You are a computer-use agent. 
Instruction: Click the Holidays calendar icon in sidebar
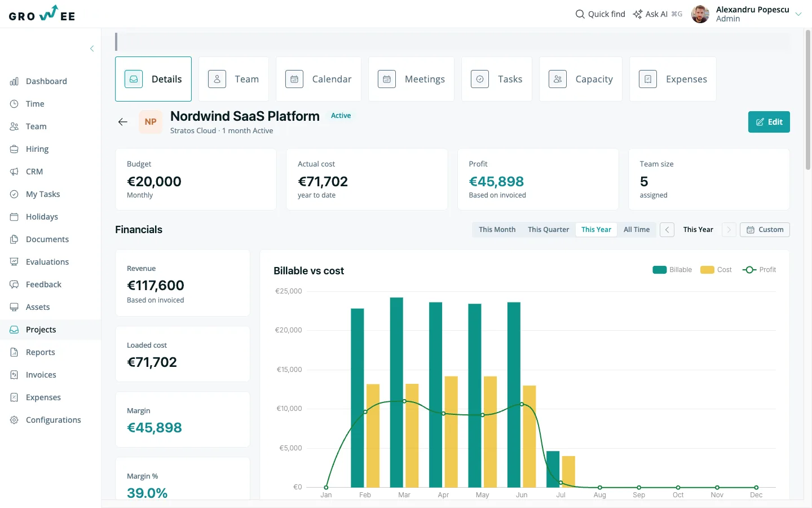(14, 217)
